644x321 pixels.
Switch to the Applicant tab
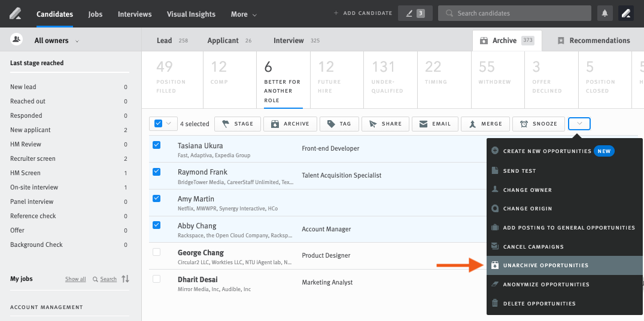[229, 41]
